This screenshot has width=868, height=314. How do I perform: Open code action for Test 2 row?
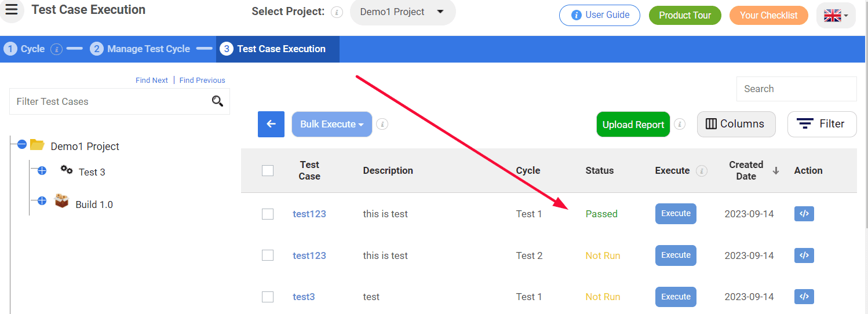(x=804, y=255)
